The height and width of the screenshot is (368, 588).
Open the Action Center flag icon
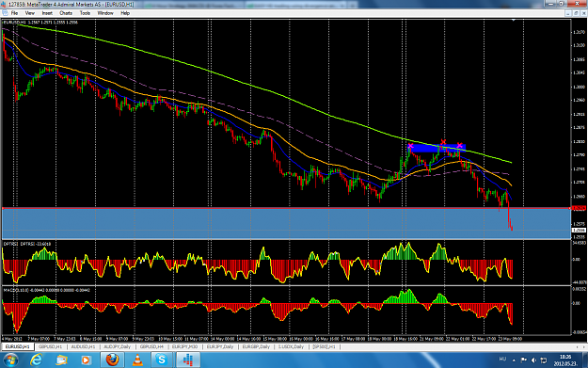point(524,360)
